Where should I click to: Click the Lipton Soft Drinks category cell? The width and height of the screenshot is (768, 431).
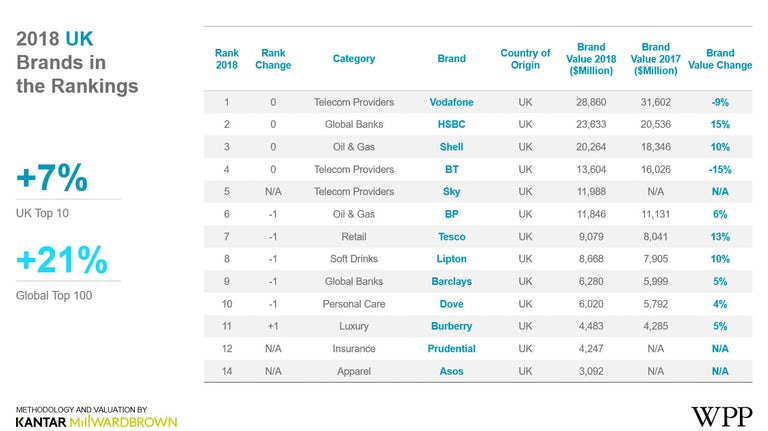(354, 259)
